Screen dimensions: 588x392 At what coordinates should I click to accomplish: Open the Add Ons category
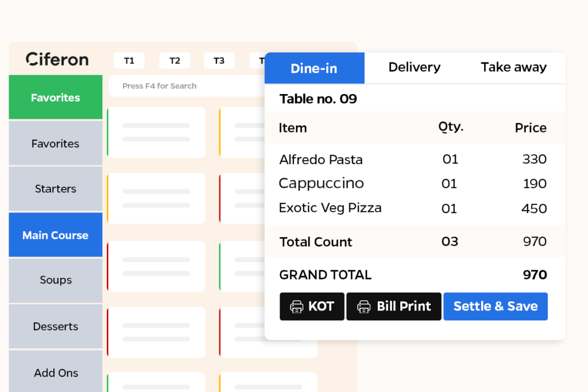pos(56,372)
